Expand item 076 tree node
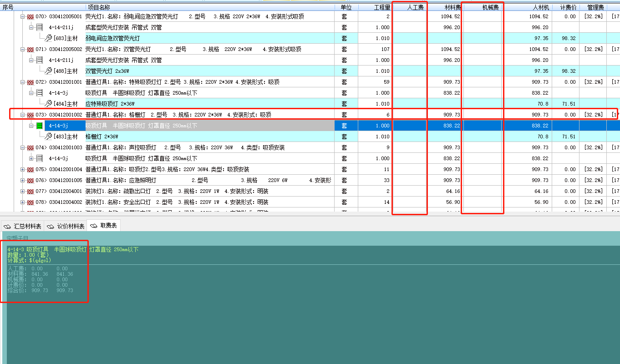Screen dimensions: 620x364 22,180
